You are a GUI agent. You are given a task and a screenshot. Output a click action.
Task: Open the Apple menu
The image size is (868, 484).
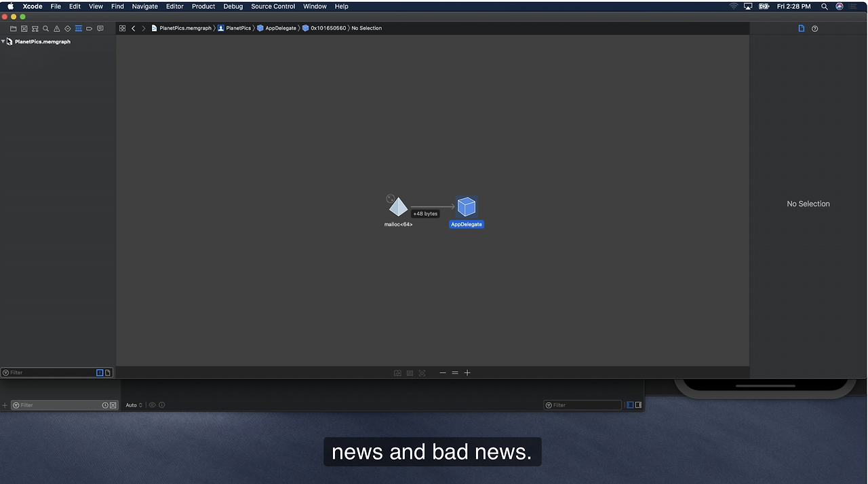tap(10, 6)
